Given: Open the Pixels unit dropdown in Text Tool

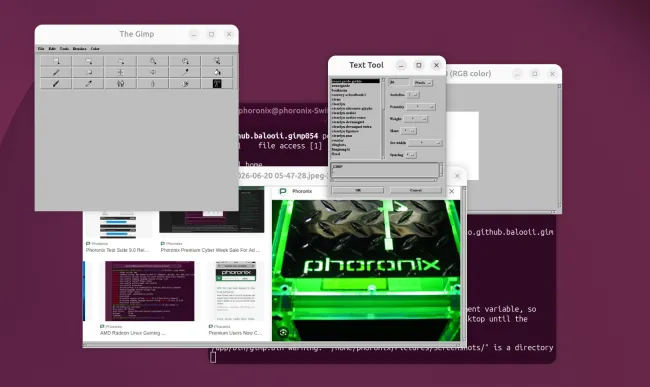Looking at the screenshot, I should pos(423,83).
